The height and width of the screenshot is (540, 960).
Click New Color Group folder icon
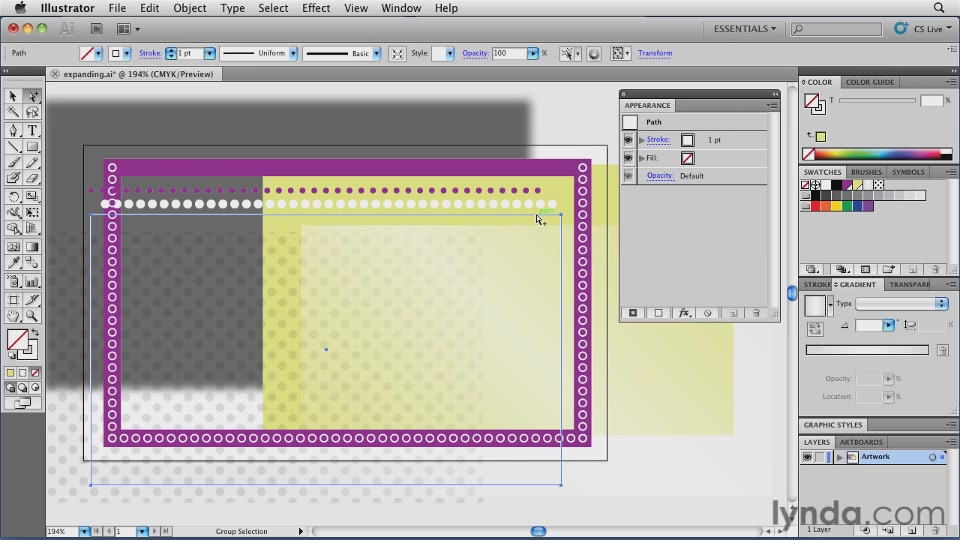click(x=888, y=269)
